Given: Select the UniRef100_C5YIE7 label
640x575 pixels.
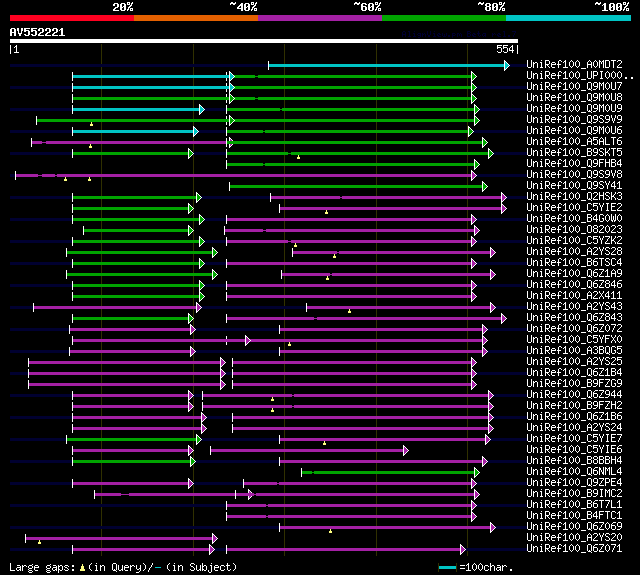Looking at the screenshot, I should (x=574, y=439).
